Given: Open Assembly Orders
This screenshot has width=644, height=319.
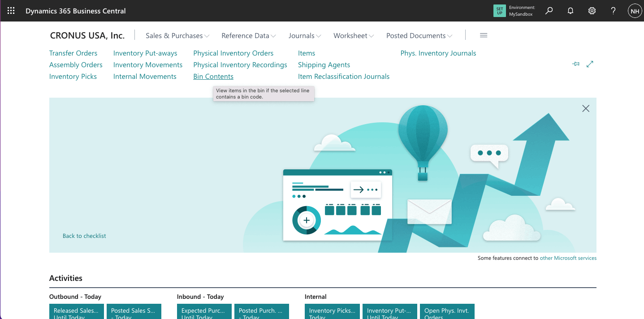Looking at the screenshot, I should 76,65.
